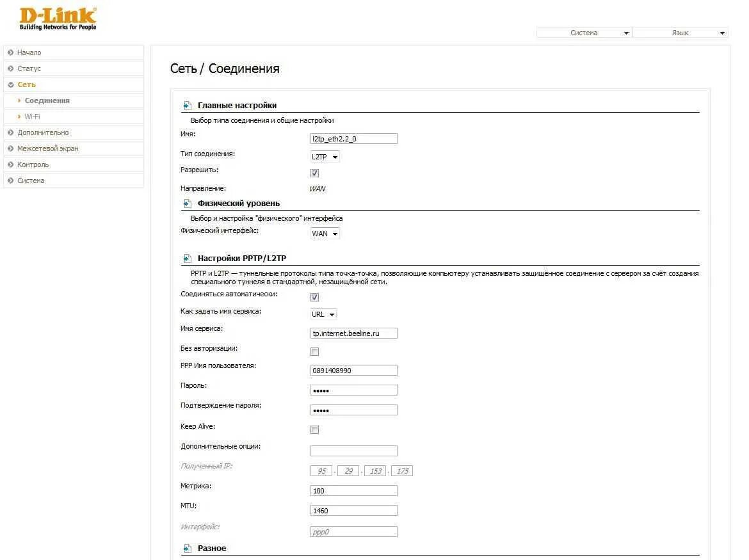Click the first IP octet field 95

pyautogui.click(x=321, y=471)
